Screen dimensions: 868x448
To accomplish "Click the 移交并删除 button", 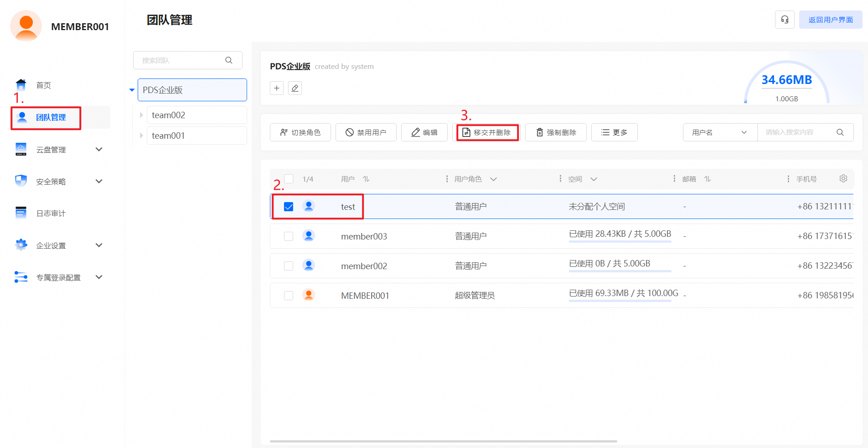I will pos(487,132).
